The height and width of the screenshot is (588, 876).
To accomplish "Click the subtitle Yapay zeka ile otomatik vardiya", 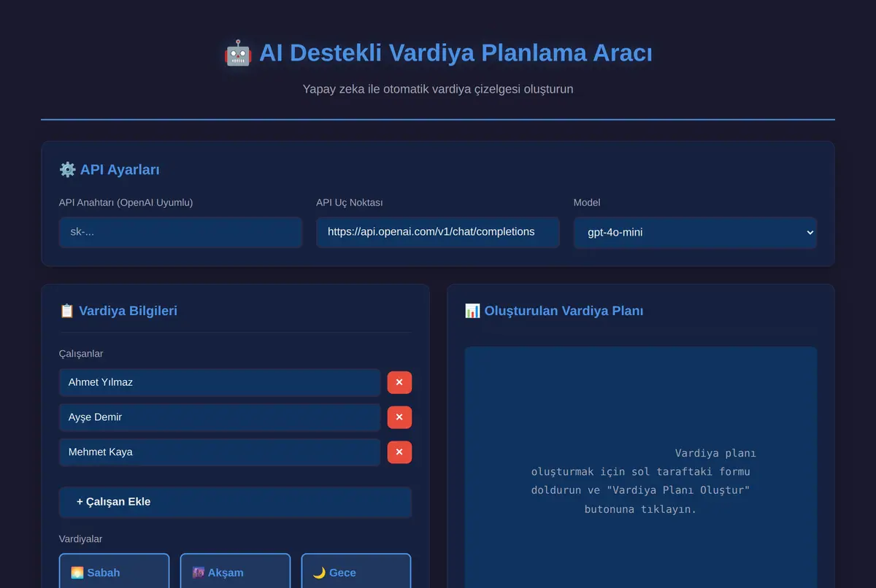I will (438, 89).
